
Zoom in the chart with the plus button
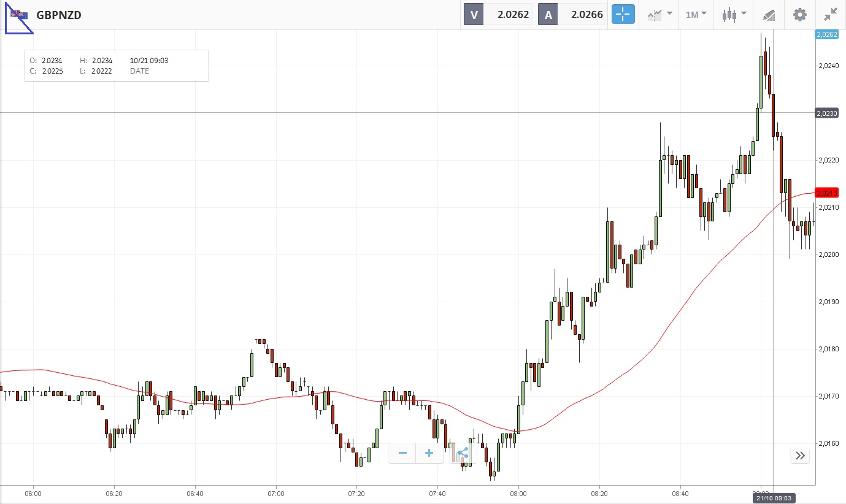coord(429,453)
